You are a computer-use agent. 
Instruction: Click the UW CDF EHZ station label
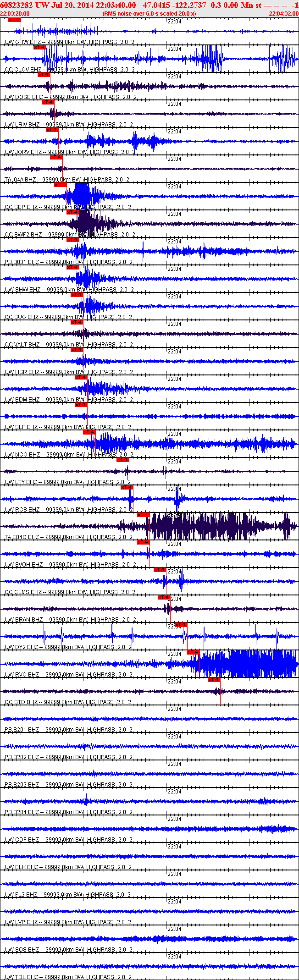[x=22, y=840]
